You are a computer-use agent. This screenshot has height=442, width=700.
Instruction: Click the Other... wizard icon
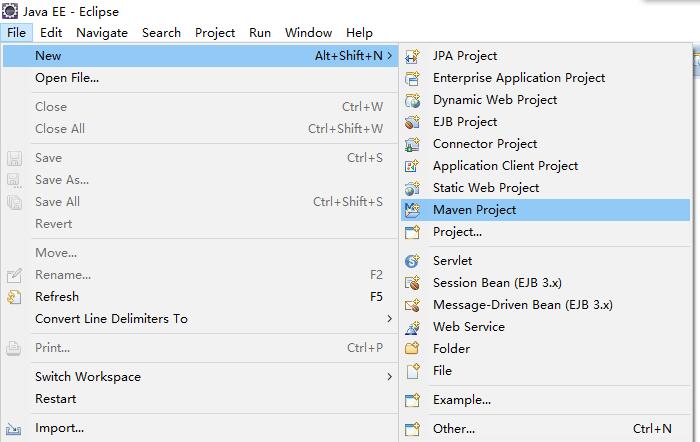coord(412,429)
